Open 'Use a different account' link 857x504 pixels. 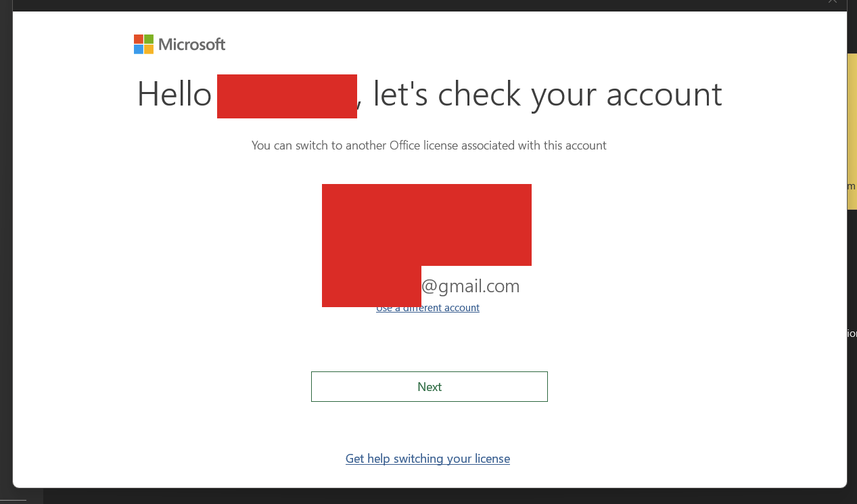(x=427, y=308)
